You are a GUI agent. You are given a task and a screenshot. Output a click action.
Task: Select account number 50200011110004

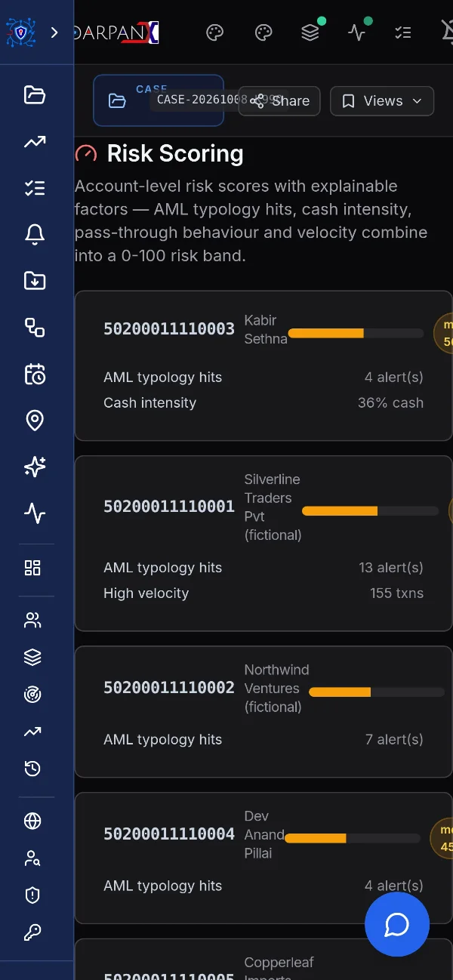pos(169,834)
